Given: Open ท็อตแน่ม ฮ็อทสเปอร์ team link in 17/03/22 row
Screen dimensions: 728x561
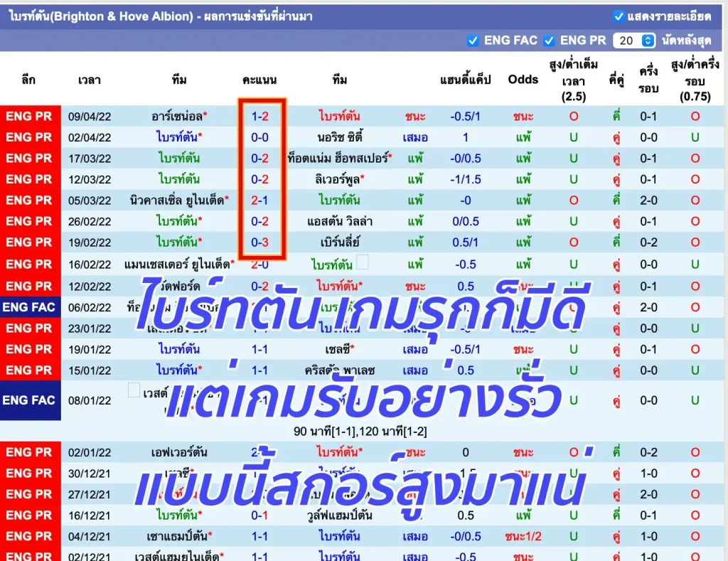Looking at the screenshot, I should coord(339,159).
